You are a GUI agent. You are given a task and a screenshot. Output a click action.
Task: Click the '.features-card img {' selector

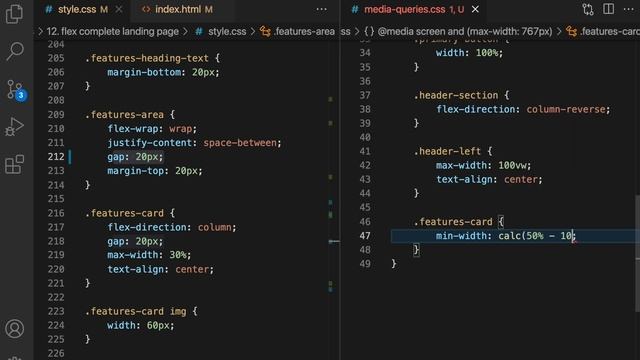141,311
